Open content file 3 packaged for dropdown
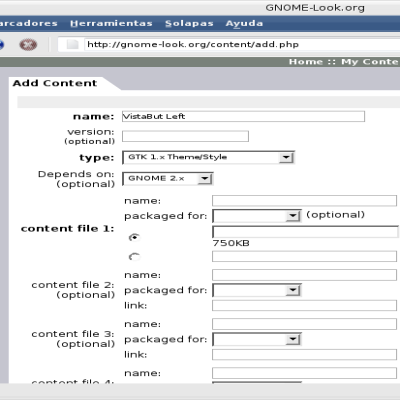 click(257, 339)
